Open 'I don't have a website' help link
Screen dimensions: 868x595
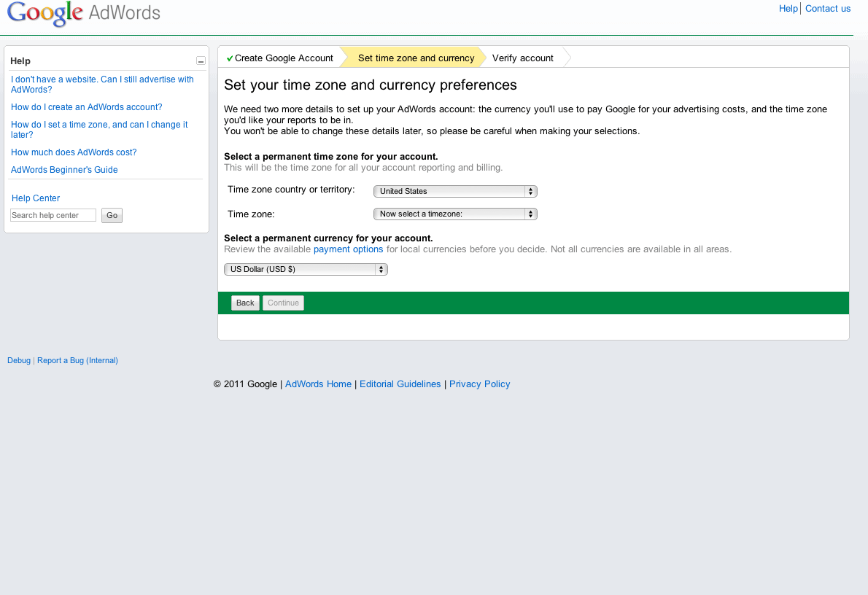102,84
